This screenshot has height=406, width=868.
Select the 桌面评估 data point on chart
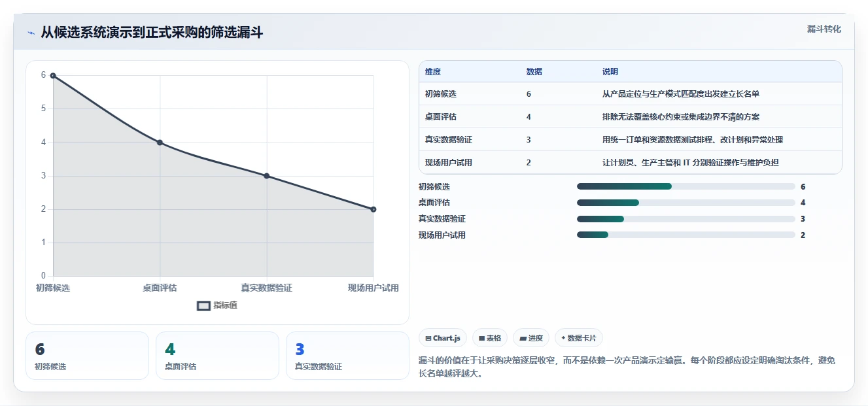point(160,143)
